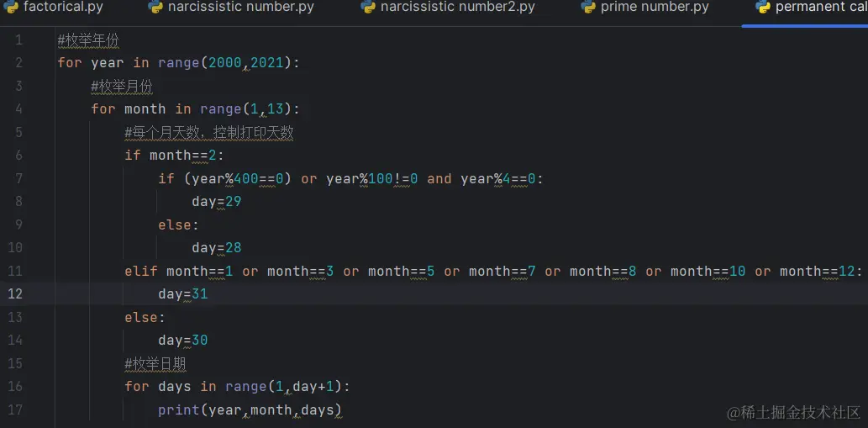This screenshot has width=868, height=428.
Task: Click 'month==1' in the elif line
Action: coord(200,271)
